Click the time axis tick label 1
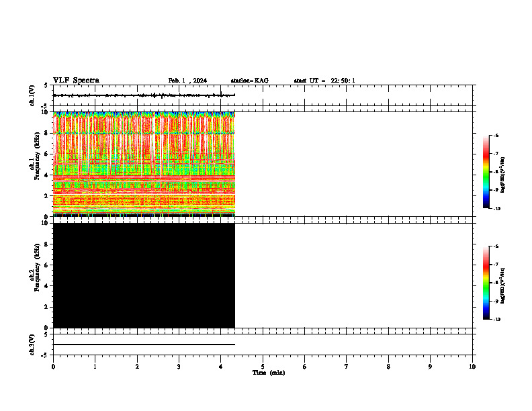This screenshot has width=532, height=411. point(95,367)
